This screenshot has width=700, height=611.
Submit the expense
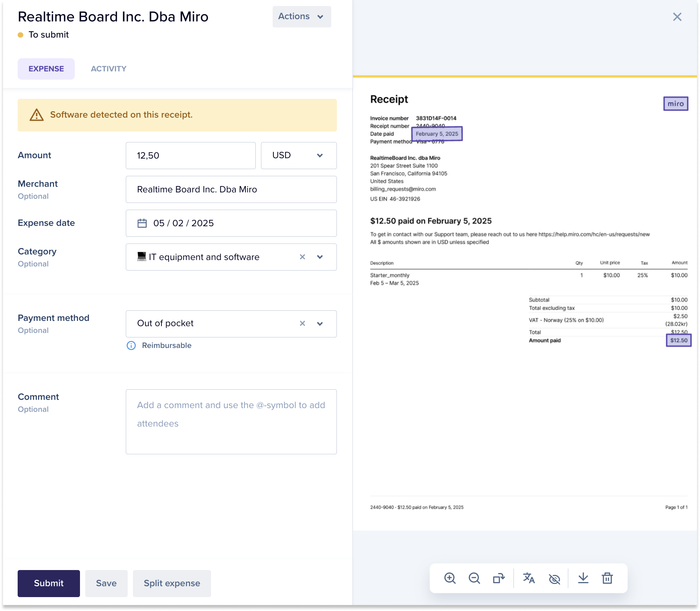(x=49, y=584)
